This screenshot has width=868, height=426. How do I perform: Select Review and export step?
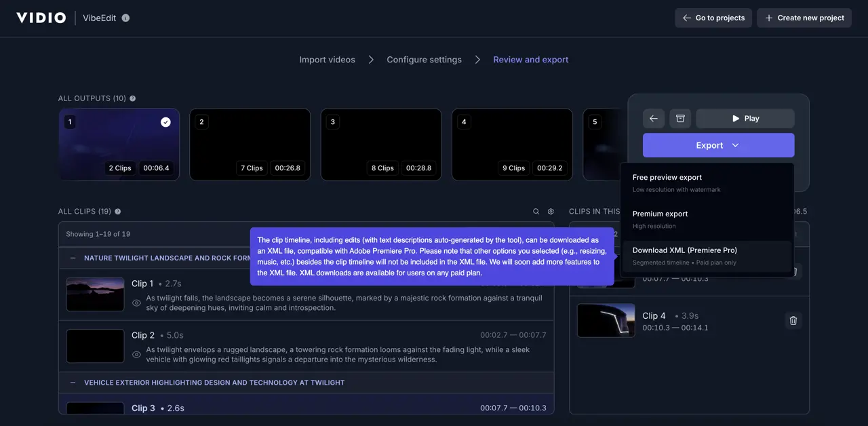coord(531,60)
